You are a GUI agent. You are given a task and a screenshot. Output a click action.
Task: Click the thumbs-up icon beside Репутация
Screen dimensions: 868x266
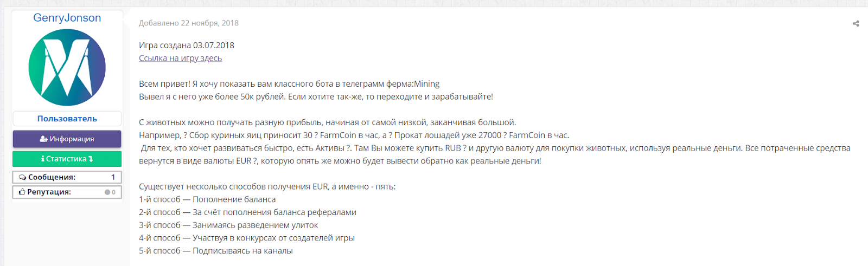[x=22, y=192]
